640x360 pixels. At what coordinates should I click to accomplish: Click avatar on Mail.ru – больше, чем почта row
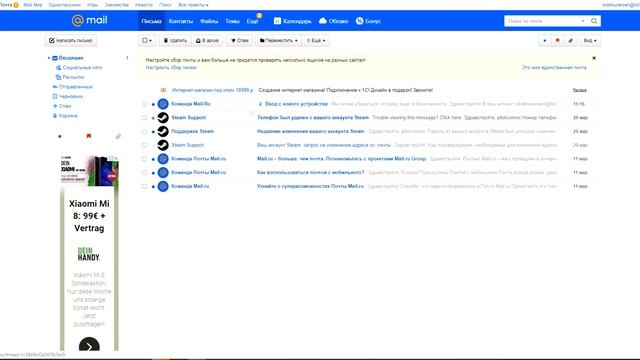click(163, 159)
